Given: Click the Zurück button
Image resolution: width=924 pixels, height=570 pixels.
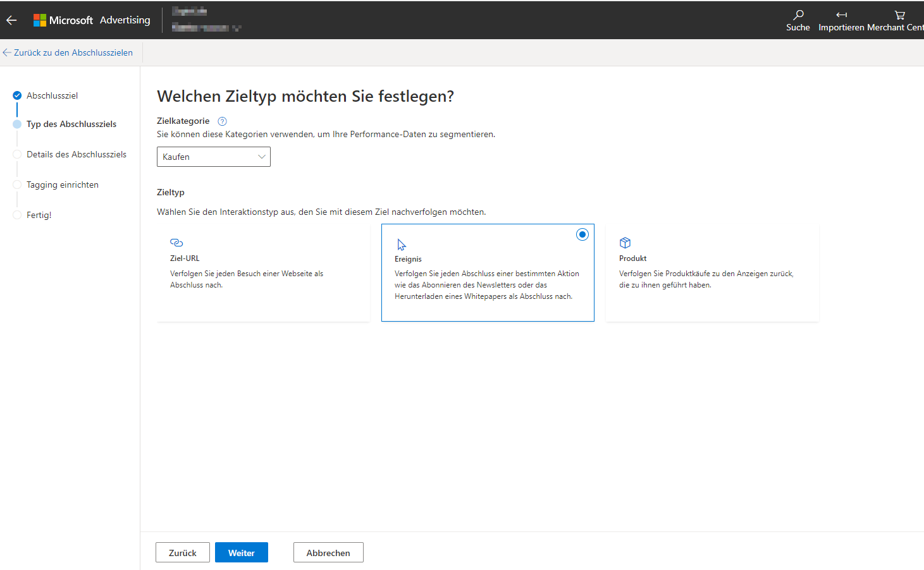Looking at the screenshot, I should pyautogui.click(x=183, y=552).
